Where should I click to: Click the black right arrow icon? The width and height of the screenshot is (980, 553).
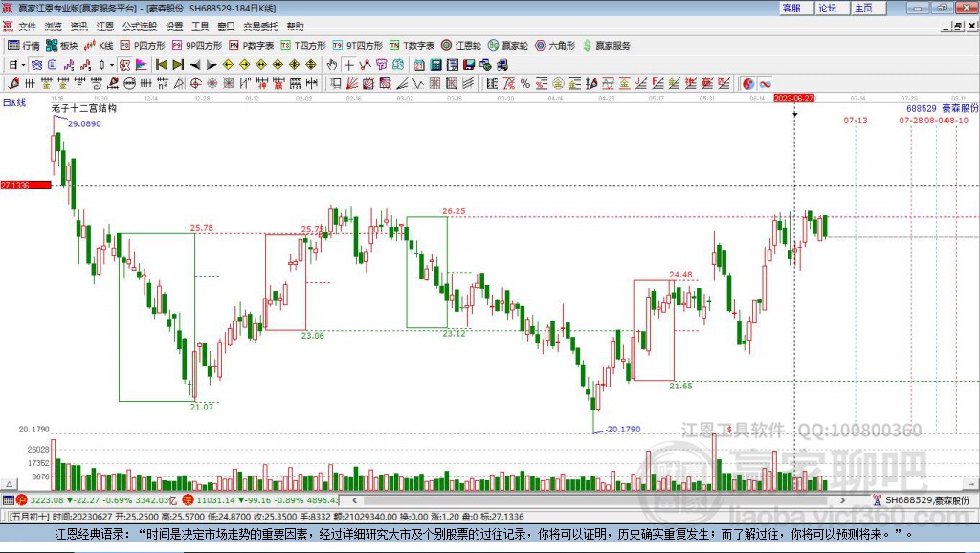tap(212, 65)
